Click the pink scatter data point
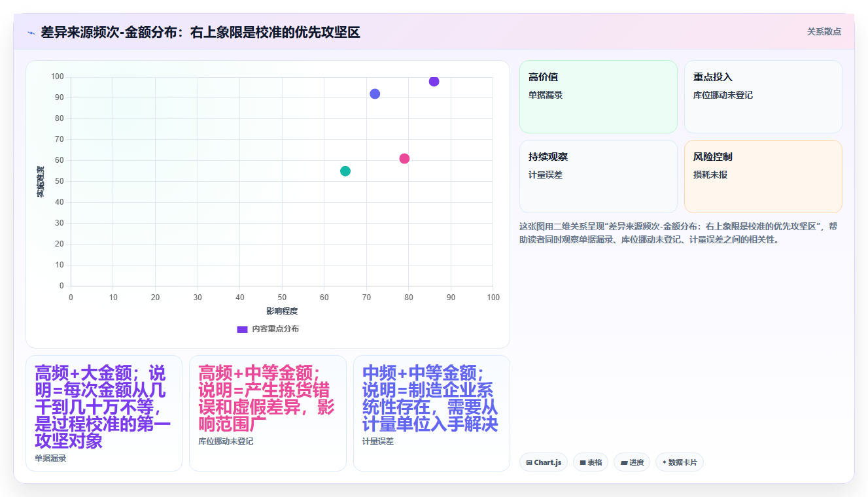 (404, 158)
